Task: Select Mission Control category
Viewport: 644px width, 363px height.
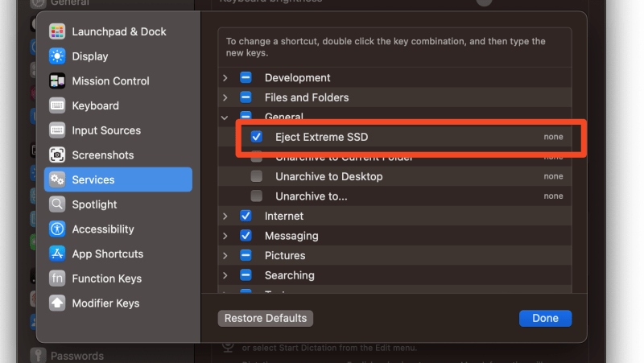Action: [x=118, y=81]
